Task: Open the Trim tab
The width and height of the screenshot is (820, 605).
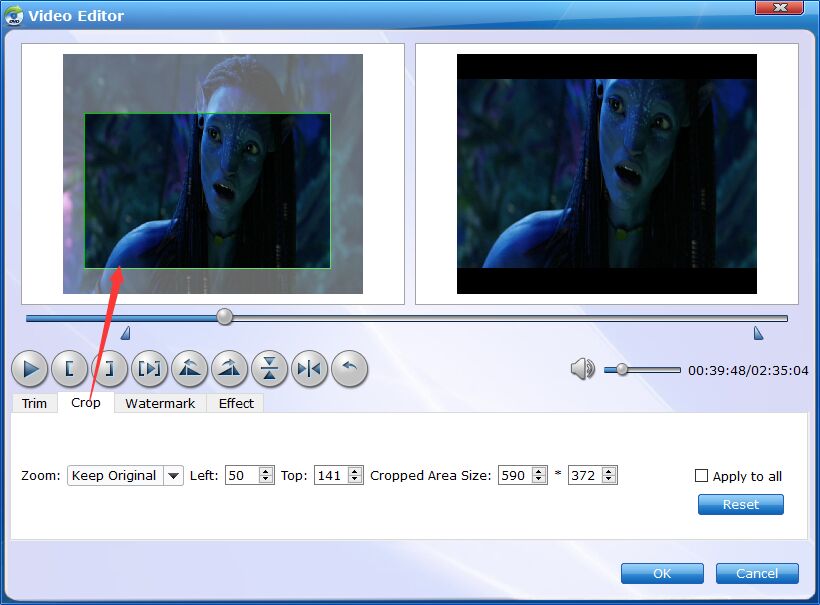Action: point(35,403)
